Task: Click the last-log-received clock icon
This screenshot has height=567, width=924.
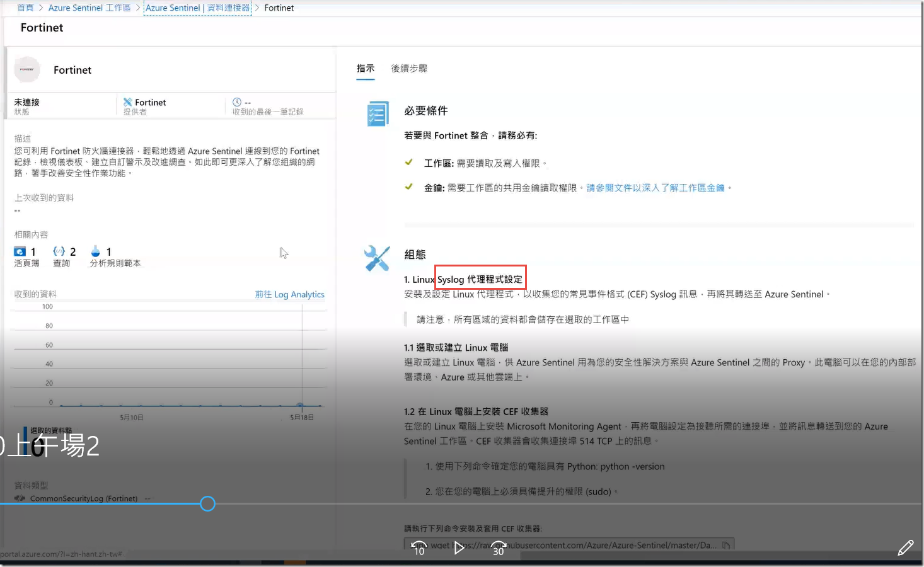Action: [237, 102]
